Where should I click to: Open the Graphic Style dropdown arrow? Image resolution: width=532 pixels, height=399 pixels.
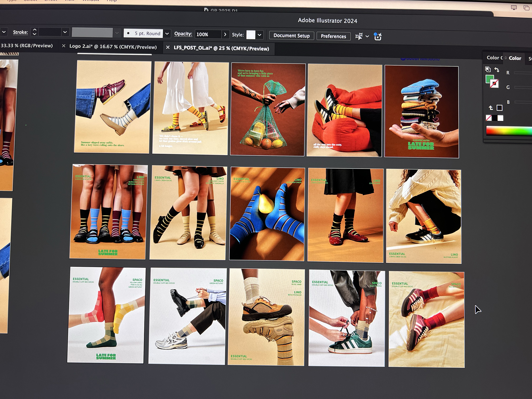click(259, 35)
